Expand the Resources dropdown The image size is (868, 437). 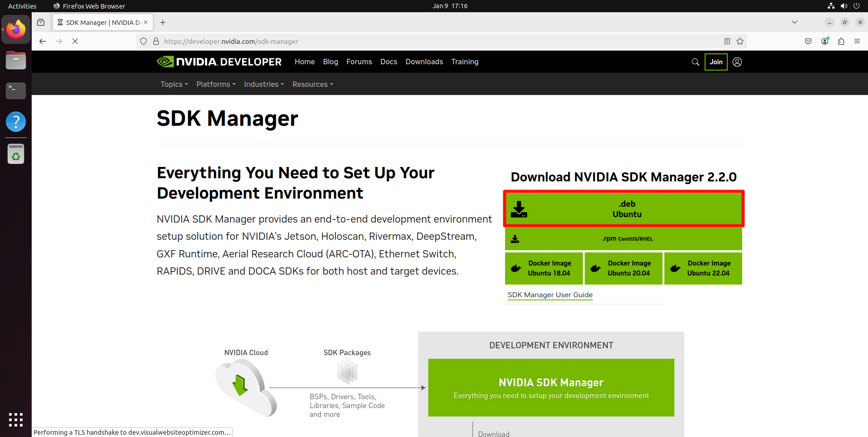313,84
